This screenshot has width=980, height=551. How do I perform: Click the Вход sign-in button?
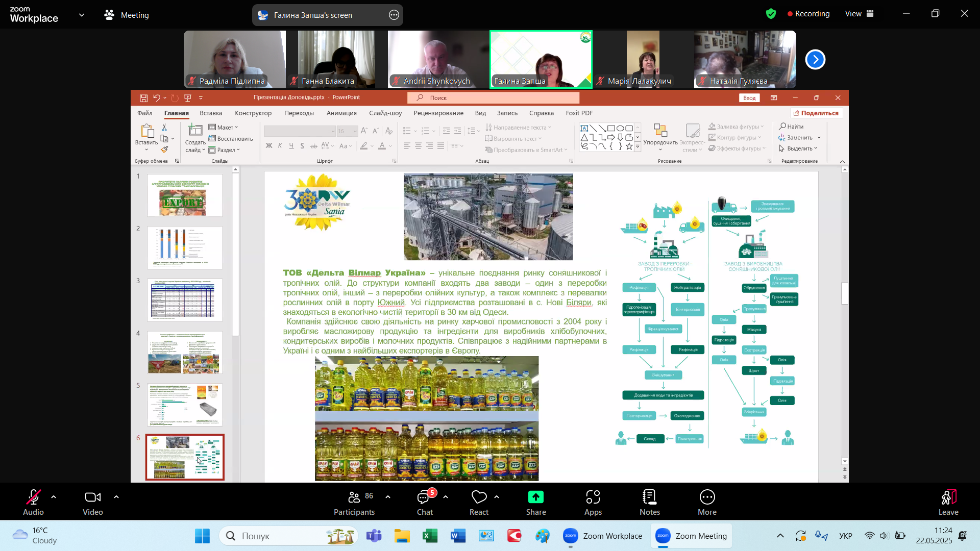[749, 98]
